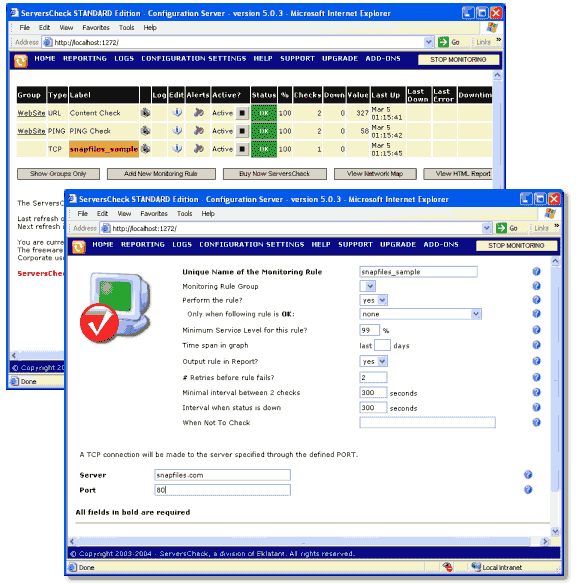
Task: Expand the Links chevron in the front window toolbar
Action: pos(556,226)
